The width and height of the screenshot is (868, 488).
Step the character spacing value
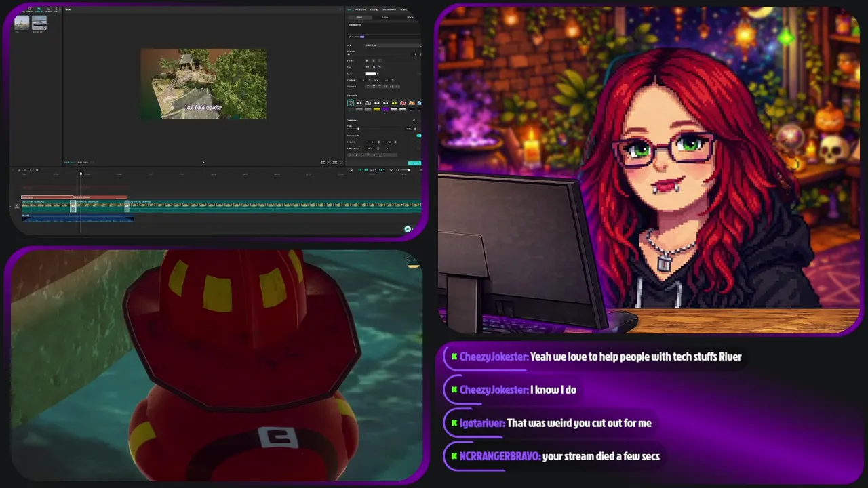370,80
